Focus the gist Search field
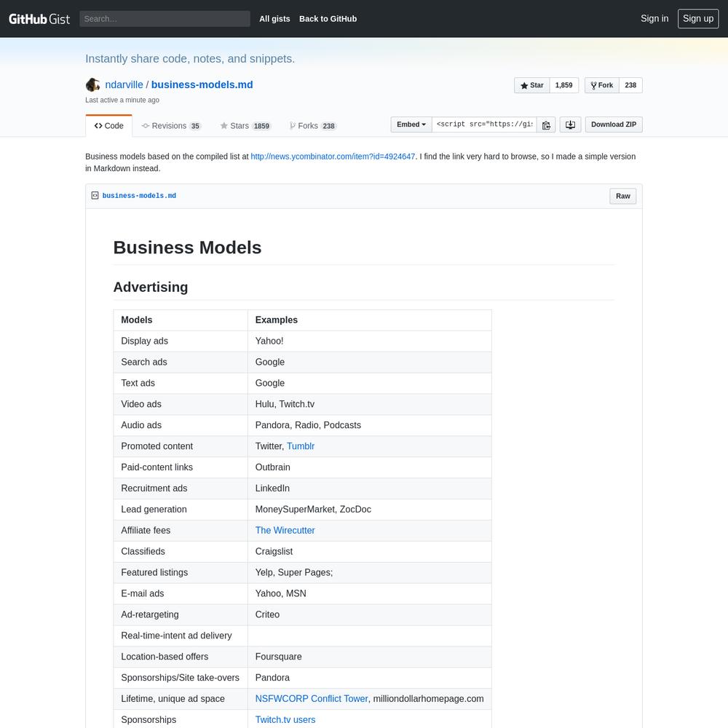The image size is (728, 728). (165, 19)
